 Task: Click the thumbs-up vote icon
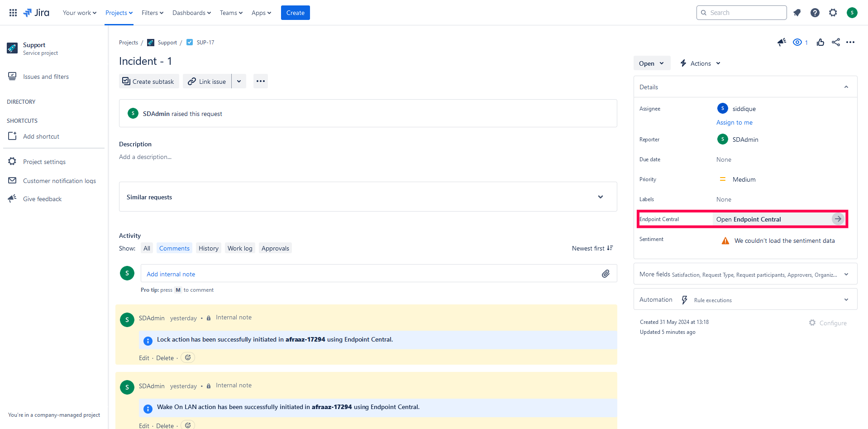(x=820, y=42)
